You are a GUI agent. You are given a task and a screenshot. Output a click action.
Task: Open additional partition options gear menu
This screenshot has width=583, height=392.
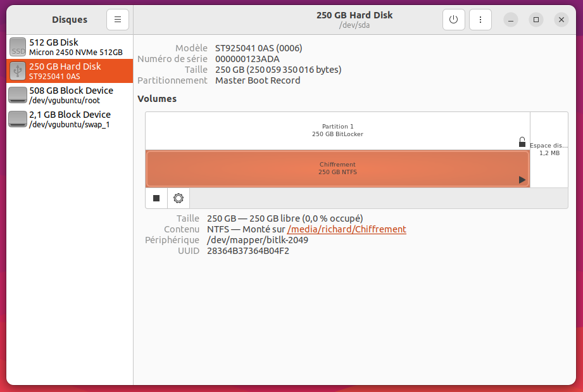[x=179, y=198]
